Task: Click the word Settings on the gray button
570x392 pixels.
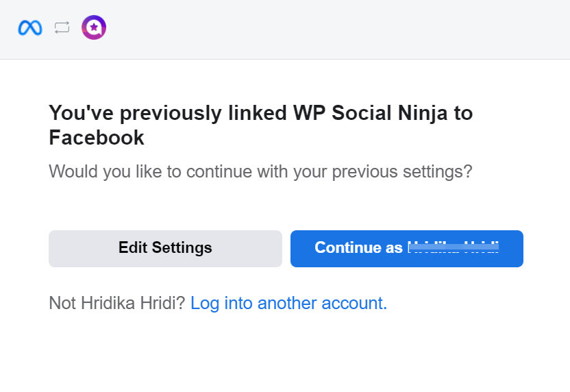Action: click(x=182, y=248)
